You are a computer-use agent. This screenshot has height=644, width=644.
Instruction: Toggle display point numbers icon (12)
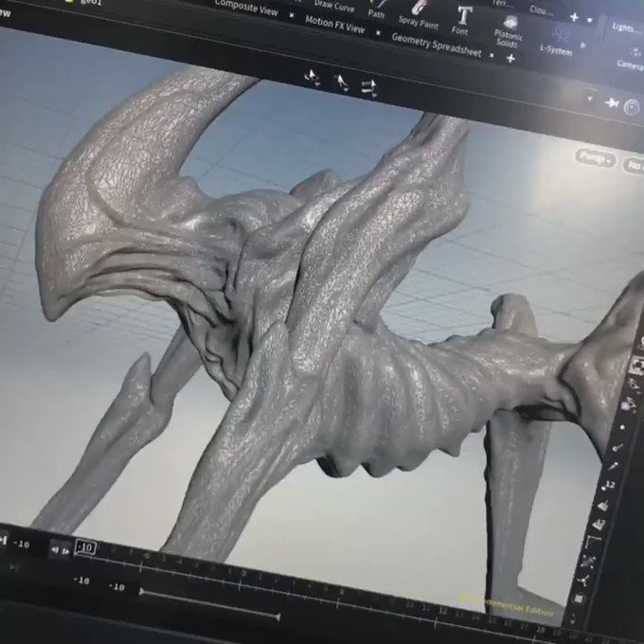coord(608,486)
